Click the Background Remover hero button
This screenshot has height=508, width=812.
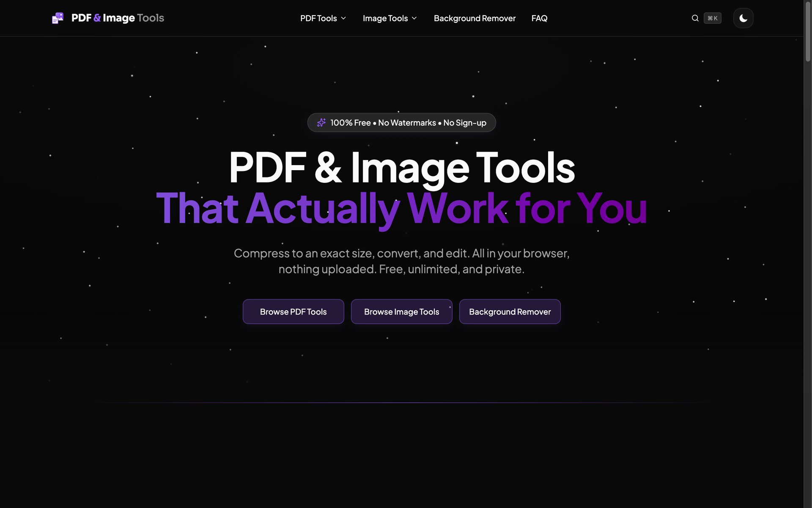pos(510,312)
